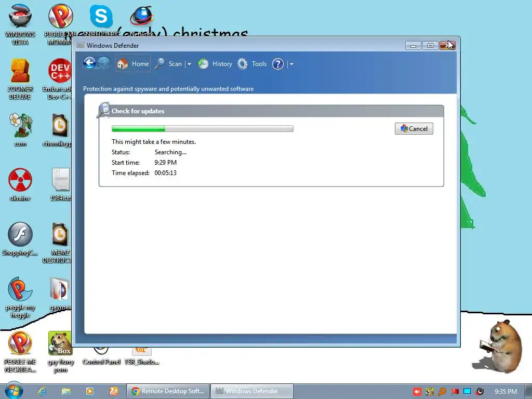The image size is (532, 399).
Task: Click the update progress bar
Action: tap(203, 129)
